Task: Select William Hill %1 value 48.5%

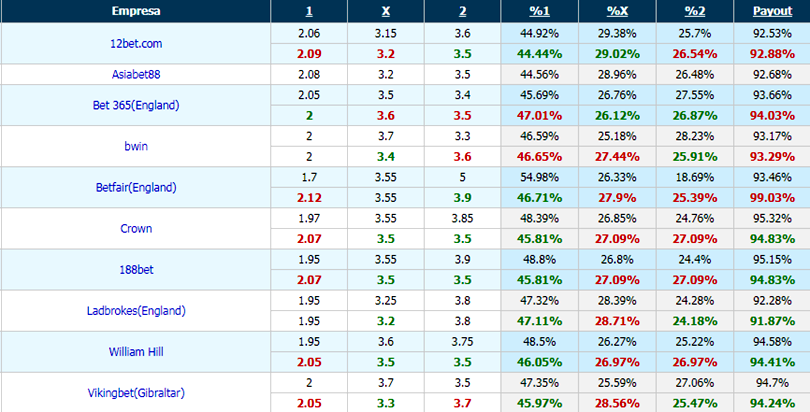Action: point(539,342)
